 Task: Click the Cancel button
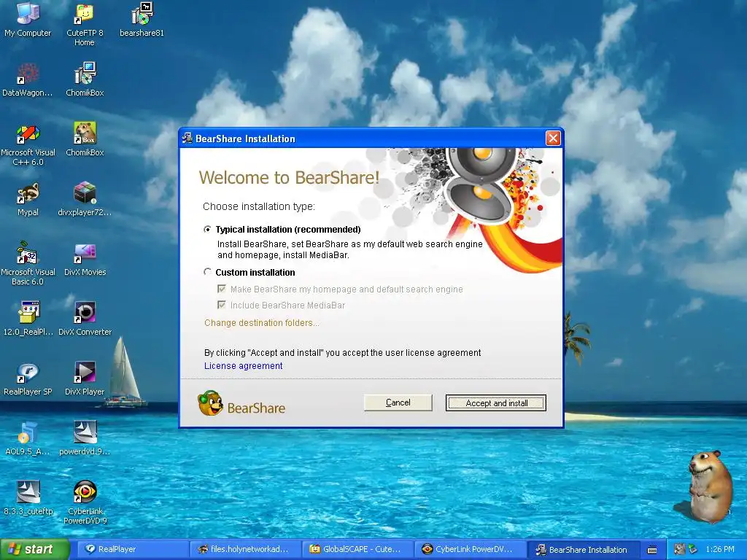tap(398, 402)
